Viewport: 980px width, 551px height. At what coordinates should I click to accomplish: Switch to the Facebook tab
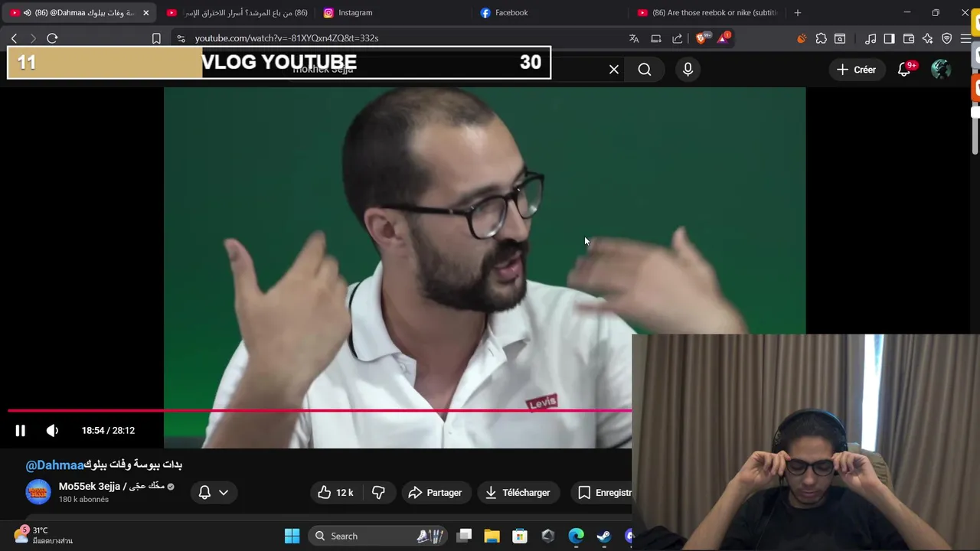[x=549, y=13]
